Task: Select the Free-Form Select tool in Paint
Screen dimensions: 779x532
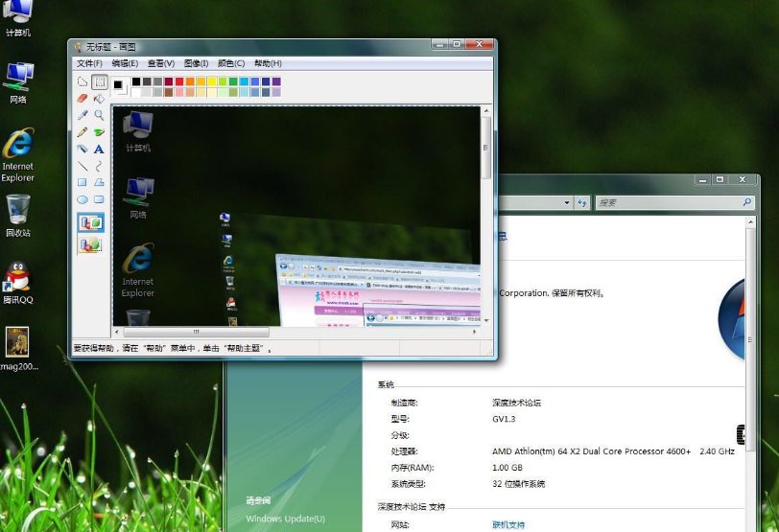Action: pos(83,81)
